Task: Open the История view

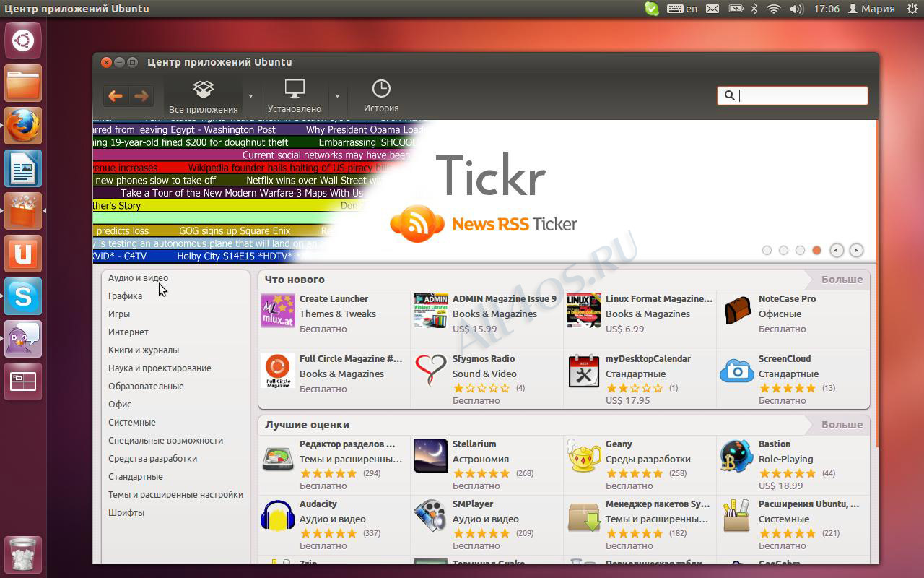Action: [x=381, y=96]
